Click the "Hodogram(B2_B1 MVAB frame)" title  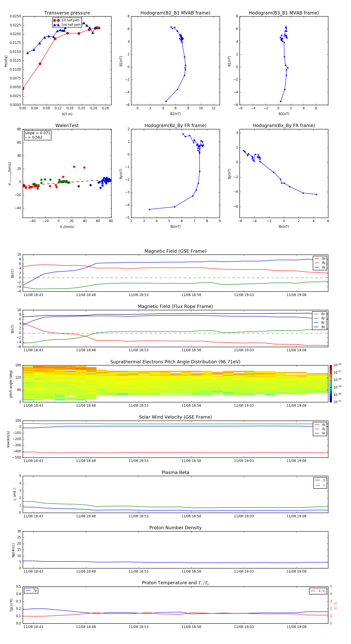coord(175,13)
